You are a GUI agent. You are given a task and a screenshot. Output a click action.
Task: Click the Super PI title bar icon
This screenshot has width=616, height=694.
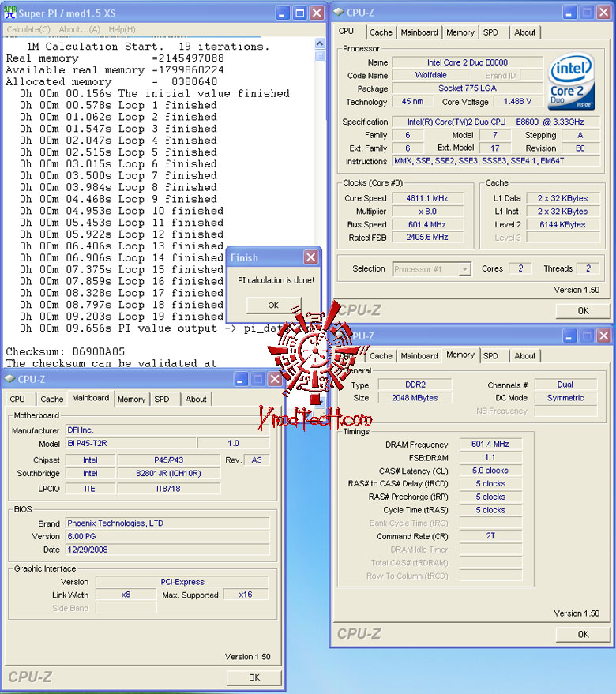pos(9,13)
